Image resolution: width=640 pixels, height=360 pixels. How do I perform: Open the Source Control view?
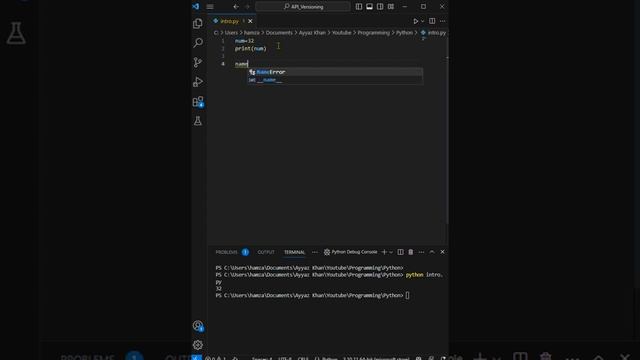tap(198, 62)
